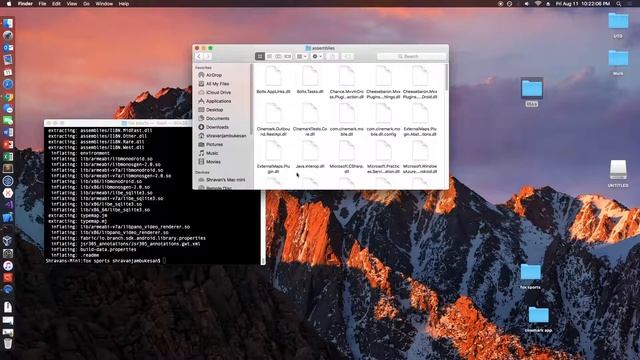Open the Trash from the Dock
This screenshot has height=360, width=640.
8,344
